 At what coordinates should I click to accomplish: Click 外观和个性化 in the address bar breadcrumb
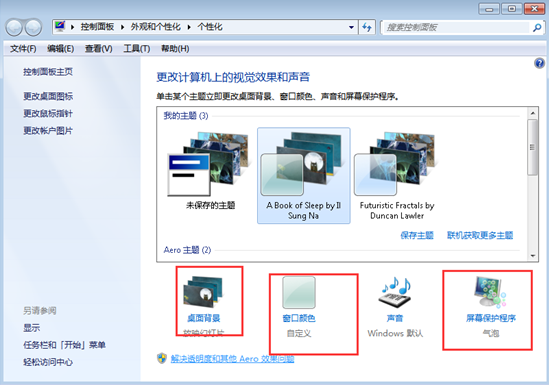tap(156, 27)
